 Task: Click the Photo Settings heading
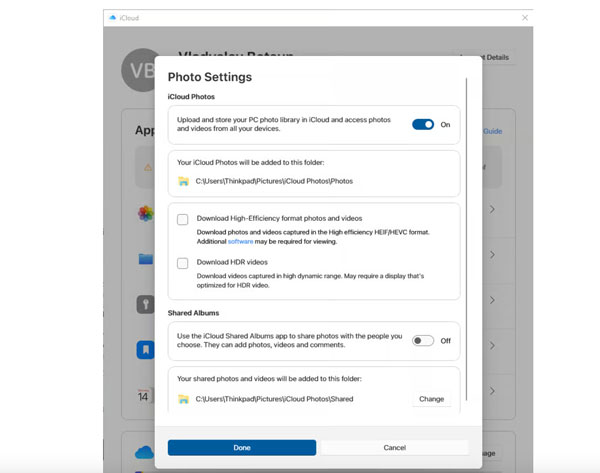point(210,77)
